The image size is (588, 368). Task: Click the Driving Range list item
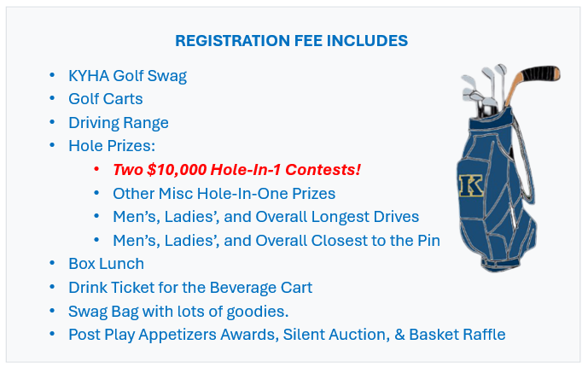(119, 123)
